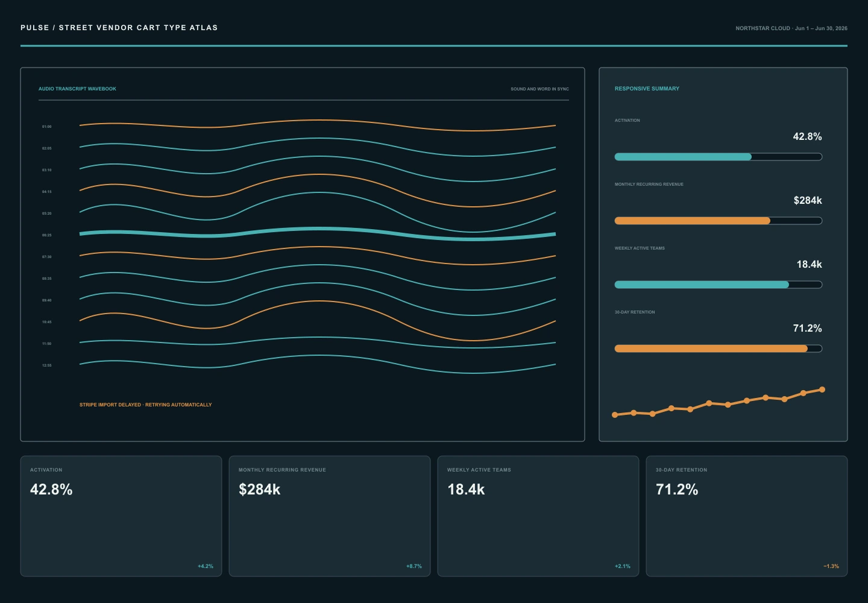Click the 07:30 timestamp label

47,257
